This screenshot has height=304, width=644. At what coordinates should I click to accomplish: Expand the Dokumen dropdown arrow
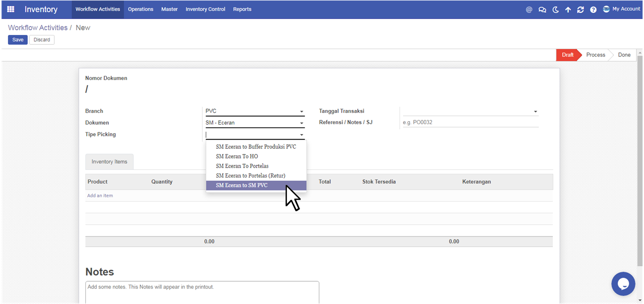[x=301, y=123]
